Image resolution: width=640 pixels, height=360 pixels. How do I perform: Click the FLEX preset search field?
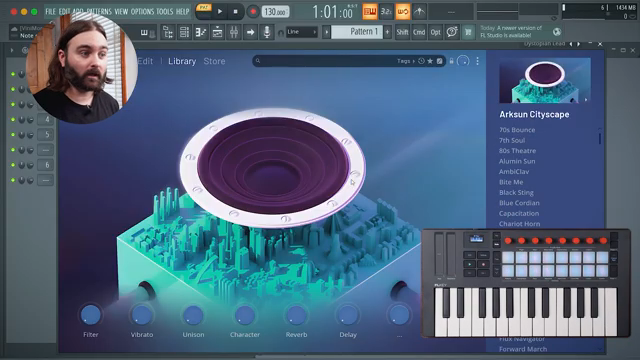pos(327,61)
